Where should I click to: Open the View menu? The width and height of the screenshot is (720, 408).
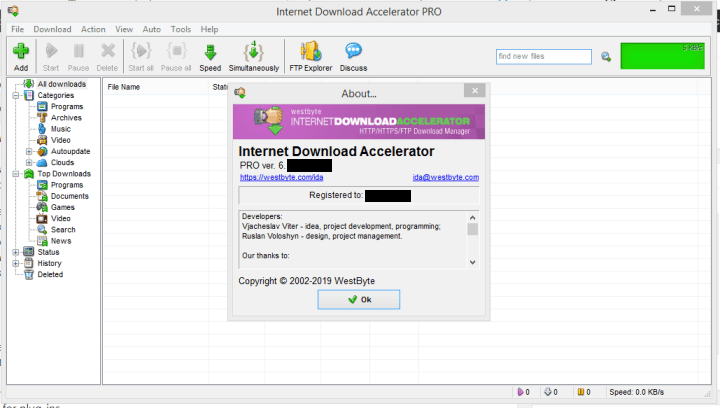point(124,29)
